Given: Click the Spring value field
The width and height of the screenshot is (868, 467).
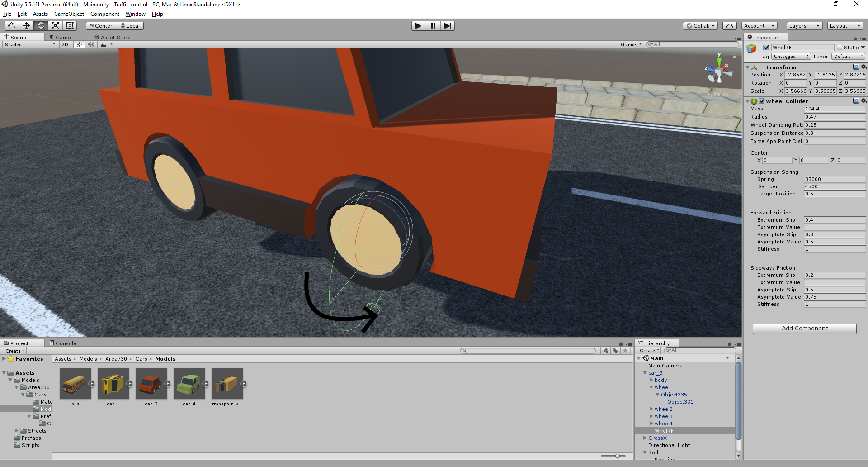Looking at the screenshot, I should (835, 179).
